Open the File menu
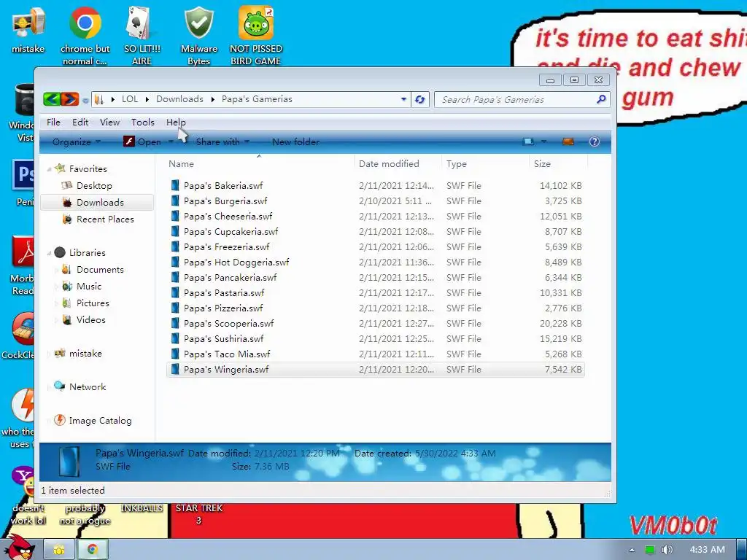The image size is (747, 560). pos(53,122)
